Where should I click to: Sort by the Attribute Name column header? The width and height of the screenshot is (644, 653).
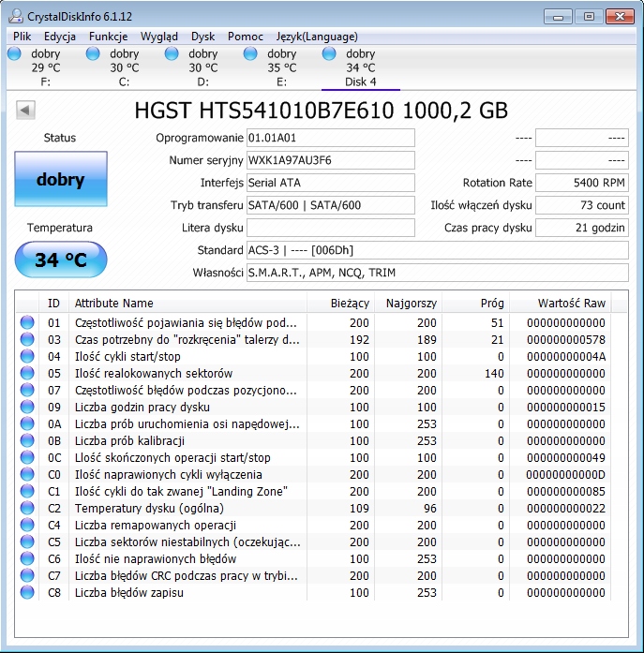pos(187,304)
